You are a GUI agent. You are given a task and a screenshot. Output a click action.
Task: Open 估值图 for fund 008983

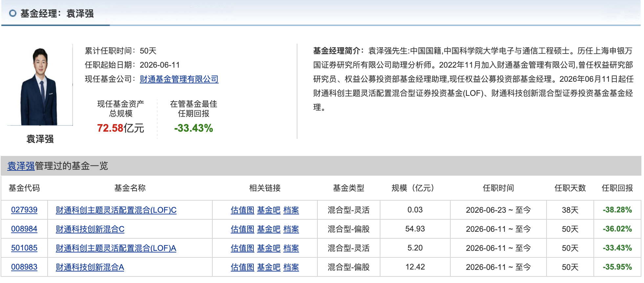[x=243, y=267]
